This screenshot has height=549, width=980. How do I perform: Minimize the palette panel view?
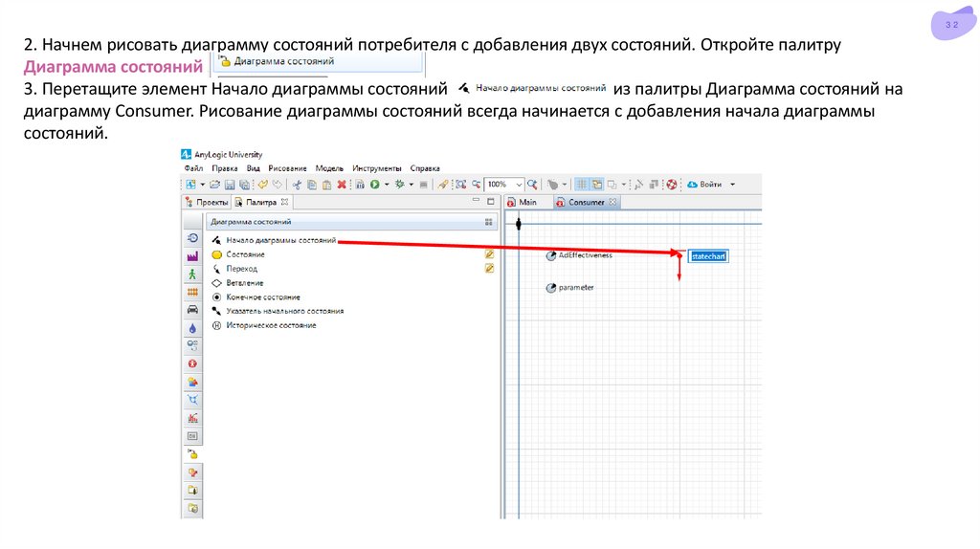[x=477, y=201]
